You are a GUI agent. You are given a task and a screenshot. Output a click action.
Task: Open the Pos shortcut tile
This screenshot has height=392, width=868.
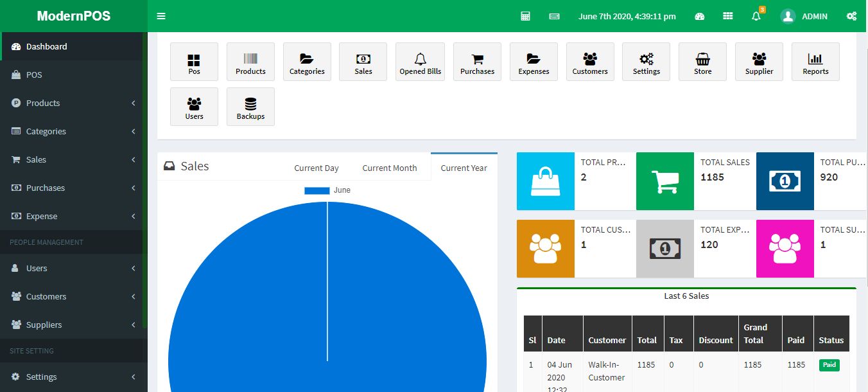tap(194, 62)
